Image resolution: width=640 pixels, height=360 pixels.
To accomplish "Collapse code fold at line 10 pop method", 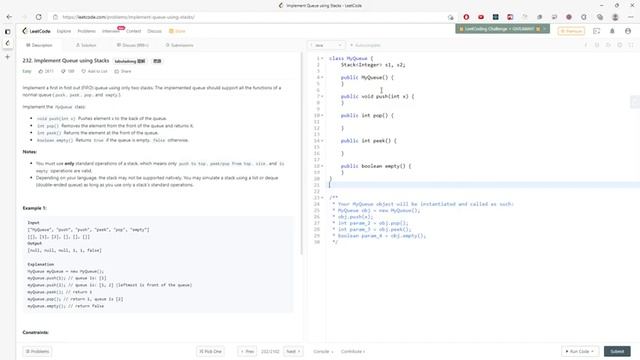I will click(322, 116).
